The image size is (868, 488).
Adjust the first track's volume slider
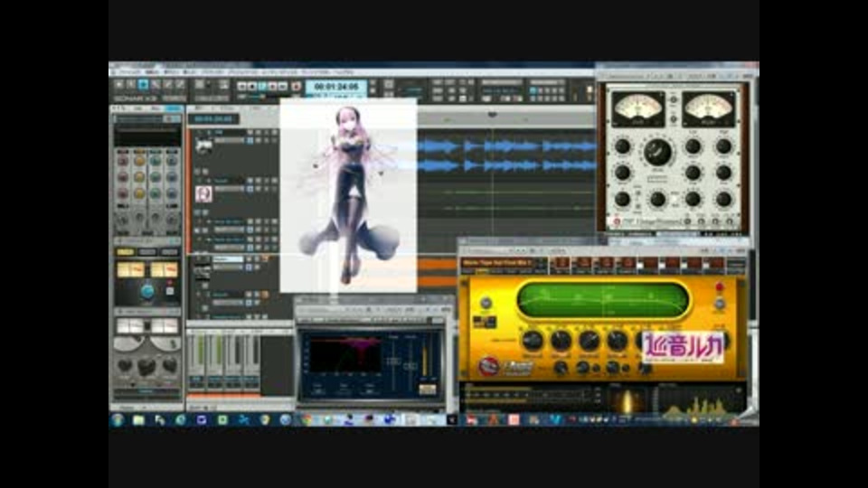pyautogui.click(x=230, y=141)
